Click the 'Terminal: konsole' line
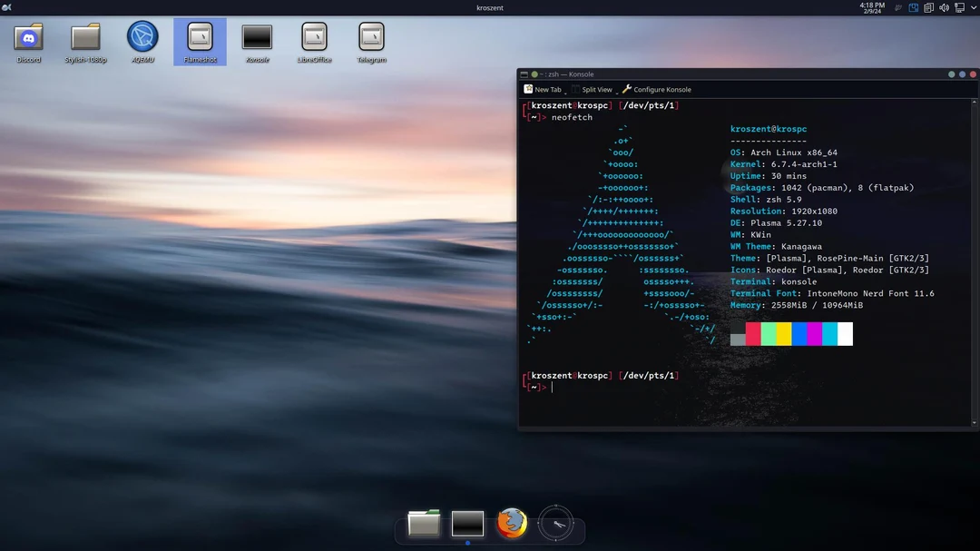This screenshot has width=980, height=551. 774,282
